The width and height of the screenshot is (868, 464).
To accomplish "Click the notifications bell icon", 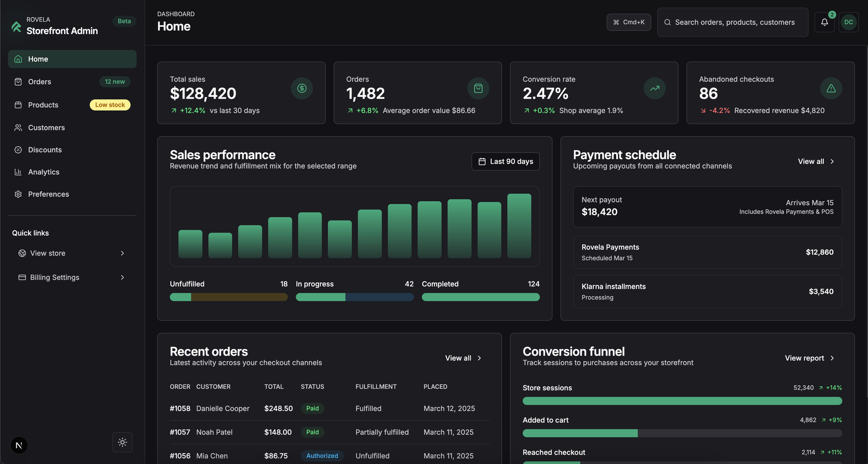I will coord(825,22).
